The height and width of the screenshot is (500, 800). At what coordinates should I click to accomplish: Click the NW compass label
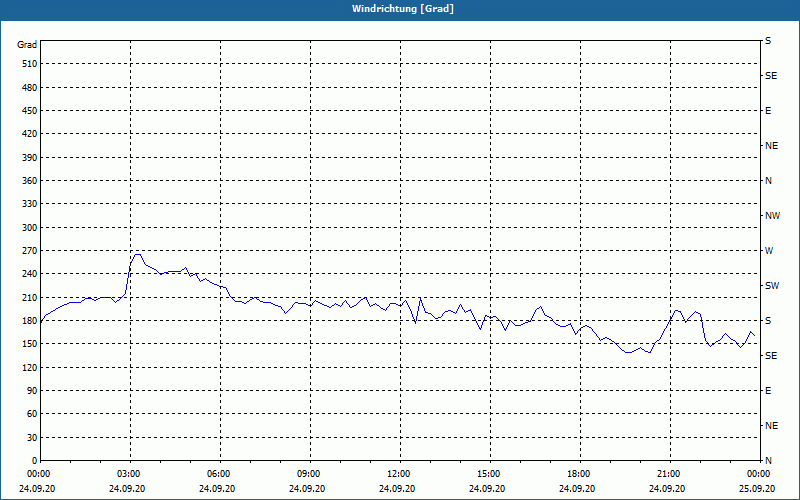point(772,216)
